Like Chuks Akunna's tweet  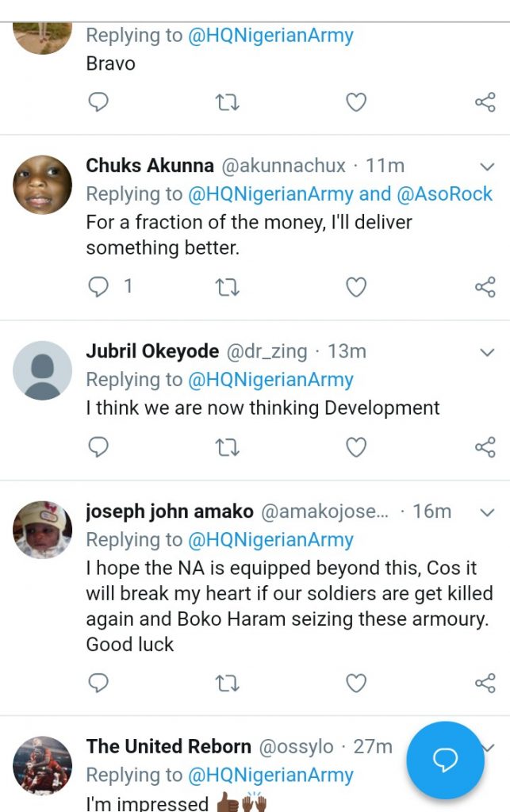coord(356,287)
